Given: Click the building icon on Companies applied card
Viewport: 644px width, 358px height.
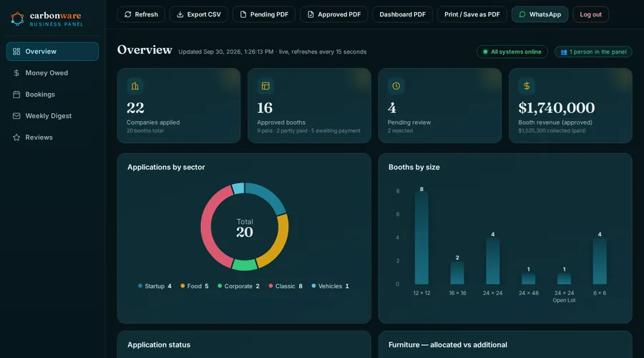Looking at the screenshot, I should click(135, 86).
